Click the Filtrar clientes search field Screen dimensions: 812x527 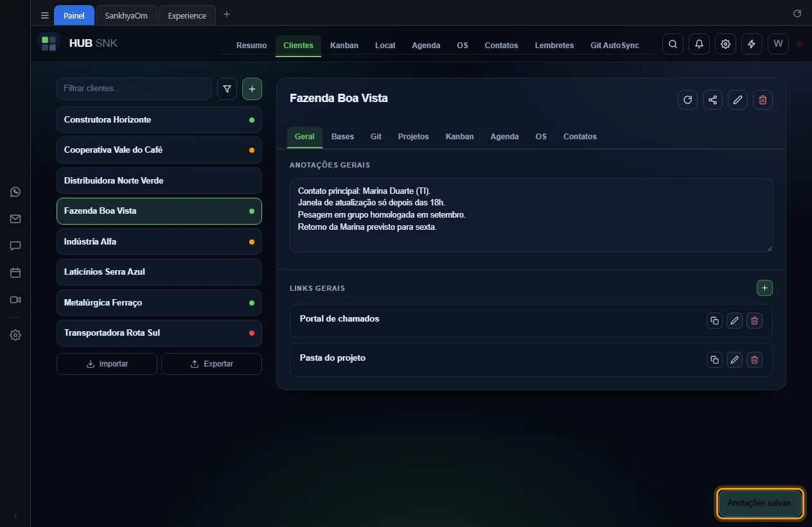(134, 89)
